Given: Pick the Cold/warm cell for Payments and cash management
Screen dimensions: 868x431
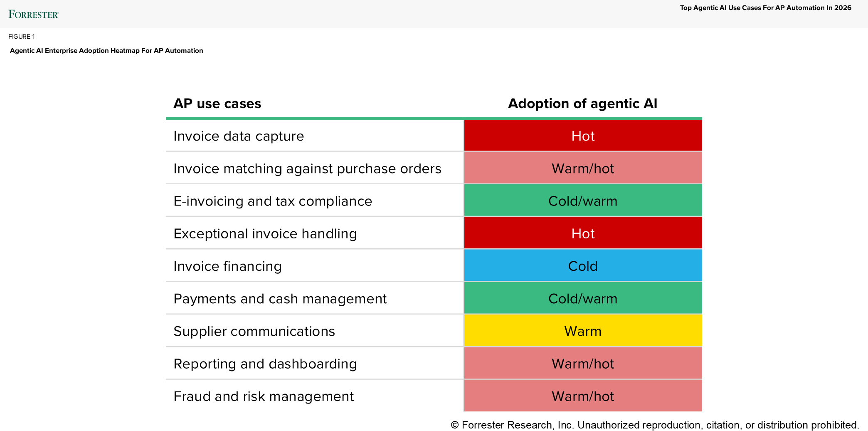Looking at the screenshot, I should pyautogui.click(x=583, y=298).
